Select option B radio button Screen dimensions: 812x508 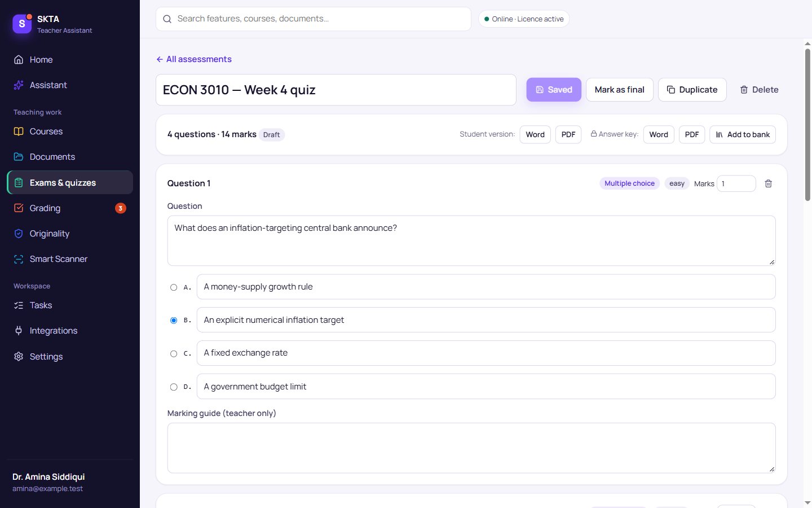point(174,320)
